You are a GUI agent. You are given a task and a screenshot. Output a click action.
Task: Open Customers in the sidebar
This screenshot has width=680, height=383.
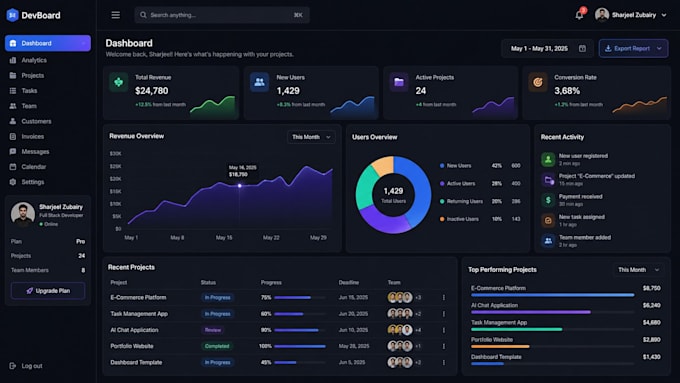pos(48,121)
